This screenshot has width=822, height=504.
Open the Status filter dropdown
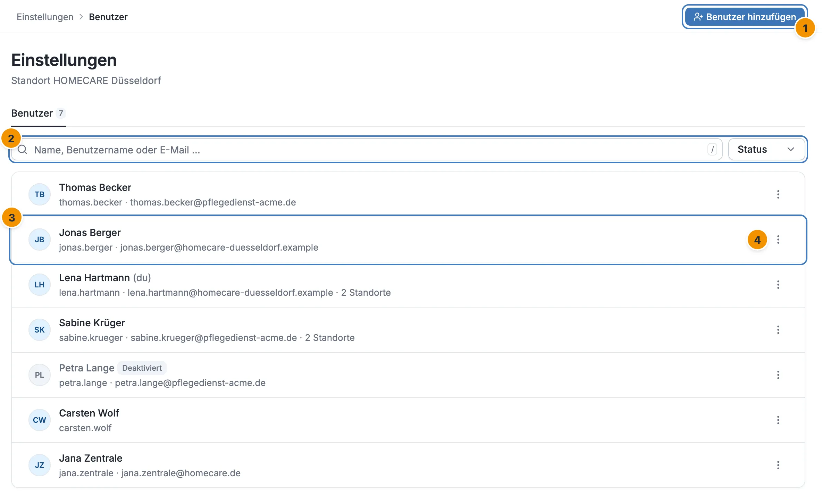(x=766, y=150)
